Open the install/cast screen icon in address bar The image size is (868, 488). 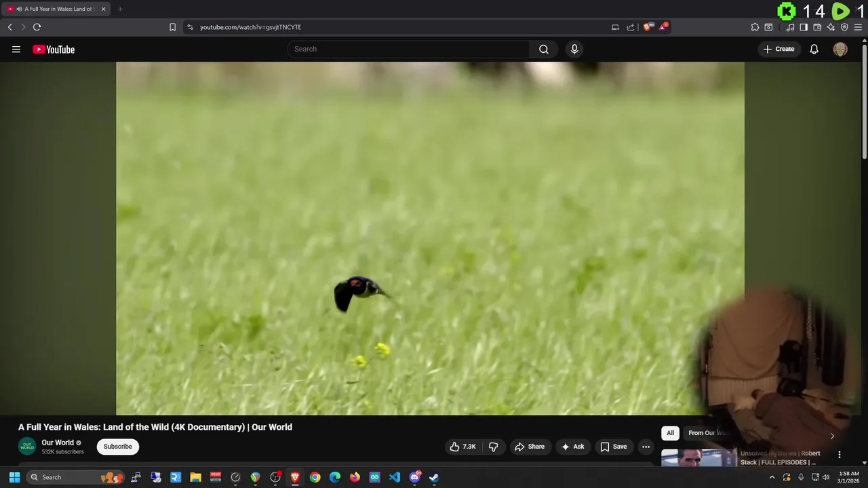615,27
